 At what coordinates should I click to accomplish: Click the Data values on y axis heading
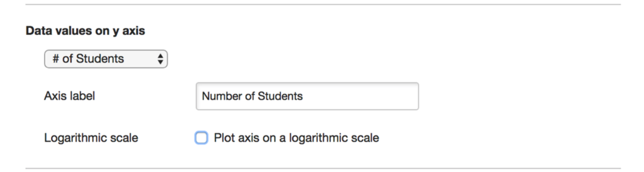point(85,31)
